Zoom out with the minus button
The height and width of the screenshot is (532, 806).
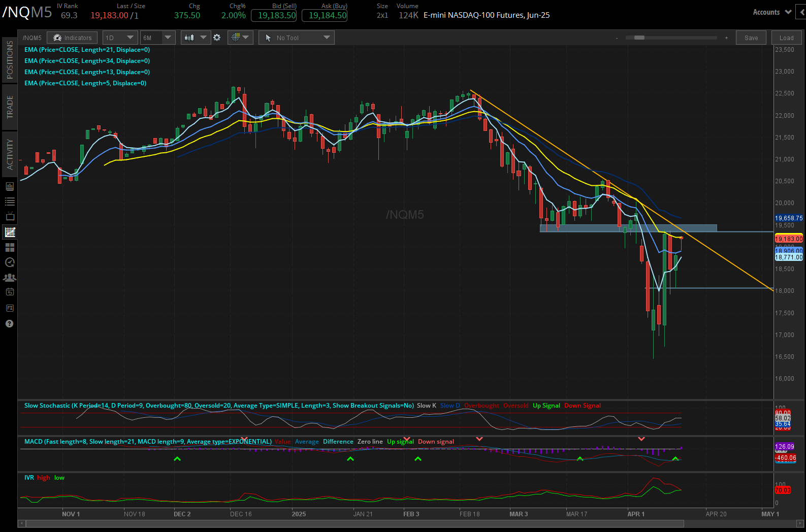pyautogui.click(x=617, y=38)
